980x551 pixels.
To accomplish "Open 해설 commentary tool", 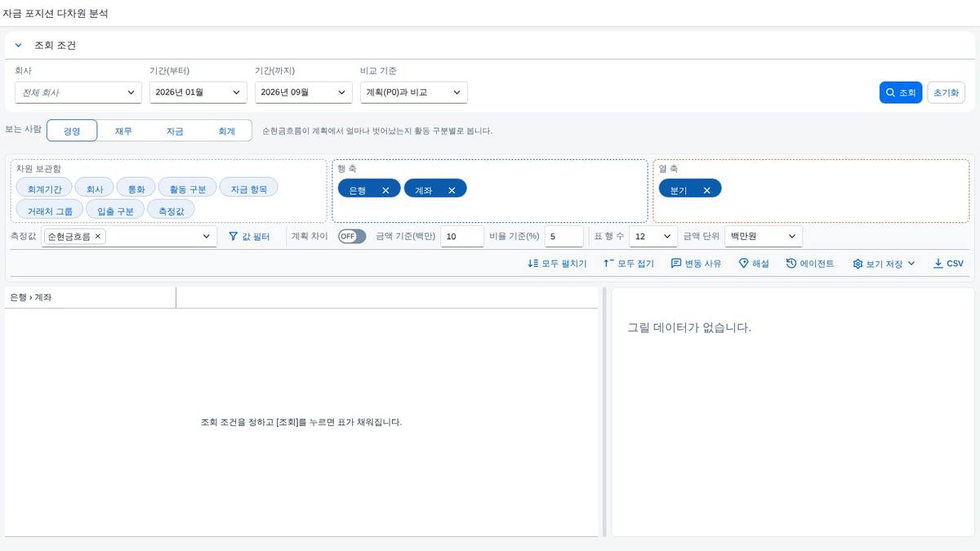I will pos(754,264).
